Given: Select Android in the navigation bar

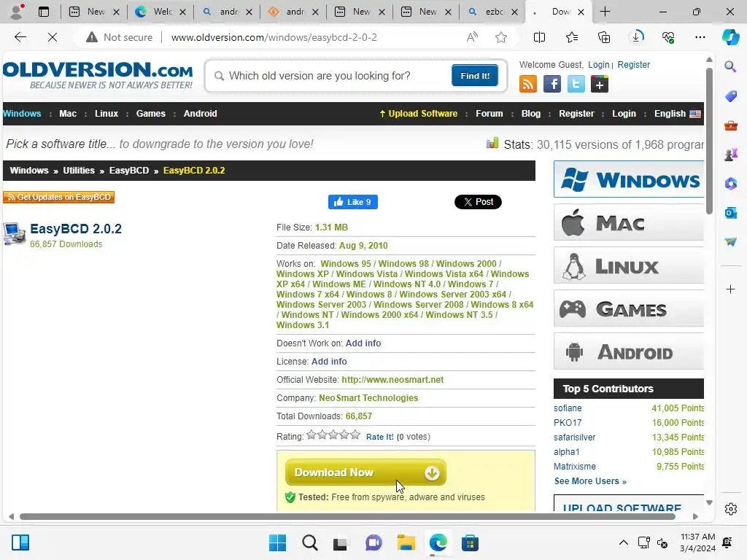Looking at the screenshot, I should pyautogui.click(x=200, y=113).
